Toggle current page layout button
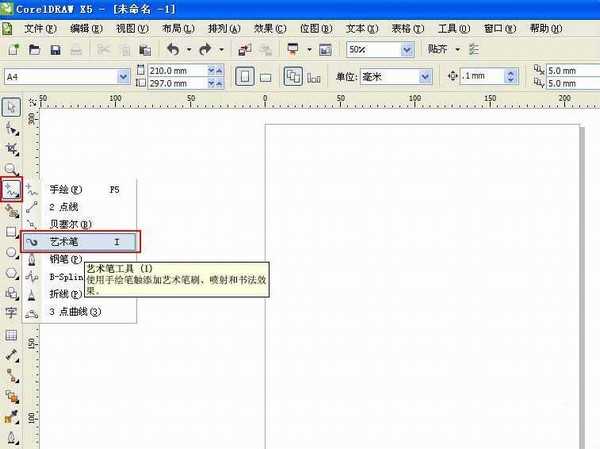 tap(314, 78)
